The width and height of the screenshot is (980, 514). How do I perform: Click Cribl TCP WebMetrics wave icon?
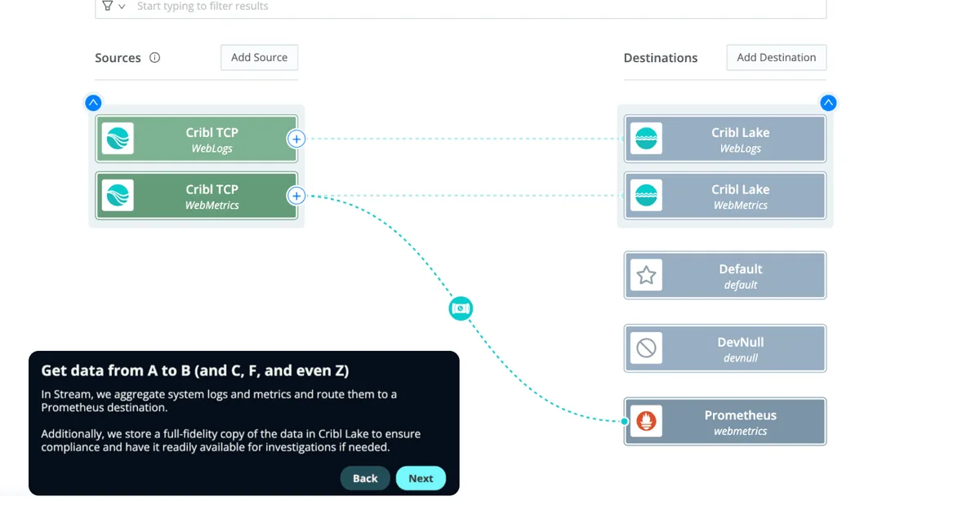click(118, 196)
